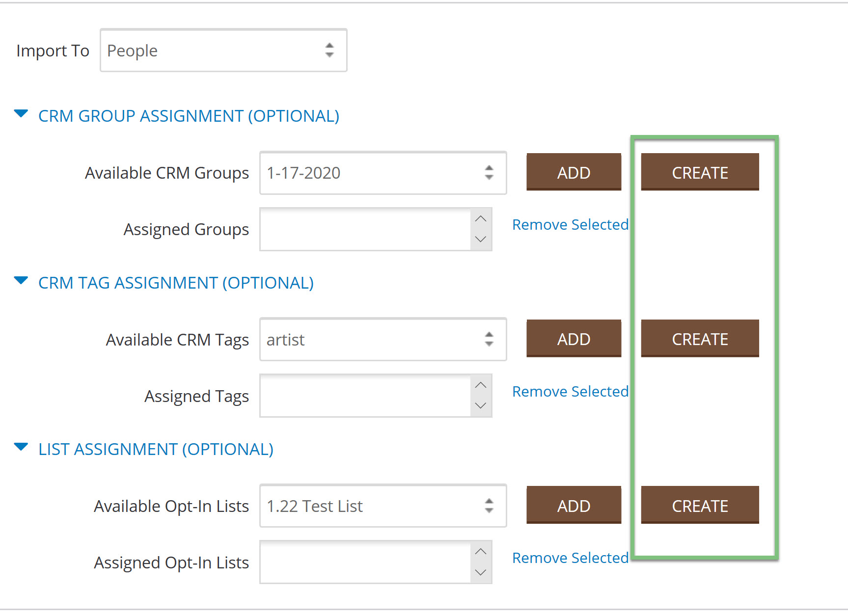Click CREATE for CRM Tags
Image resolution: width=848 pixels, height=616 pixels.
[700, 339]
